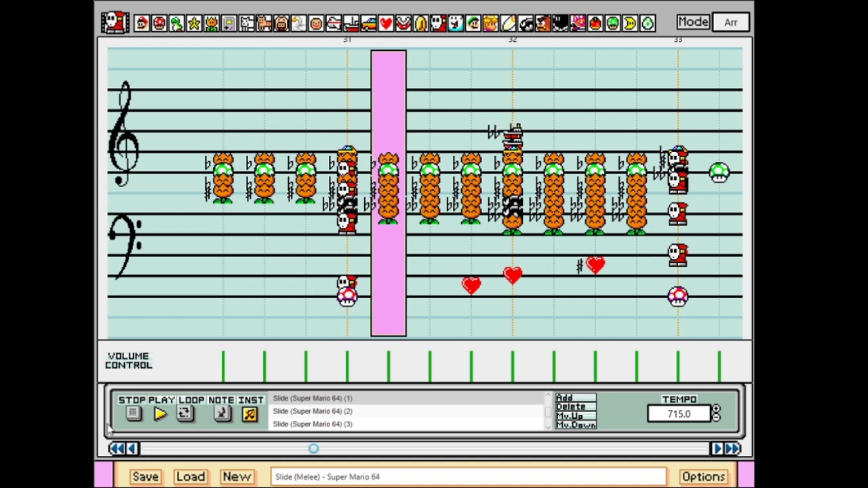Select the Dog instrument icon
The width and height of the screenshot is (868, 488).
point(246,23)
